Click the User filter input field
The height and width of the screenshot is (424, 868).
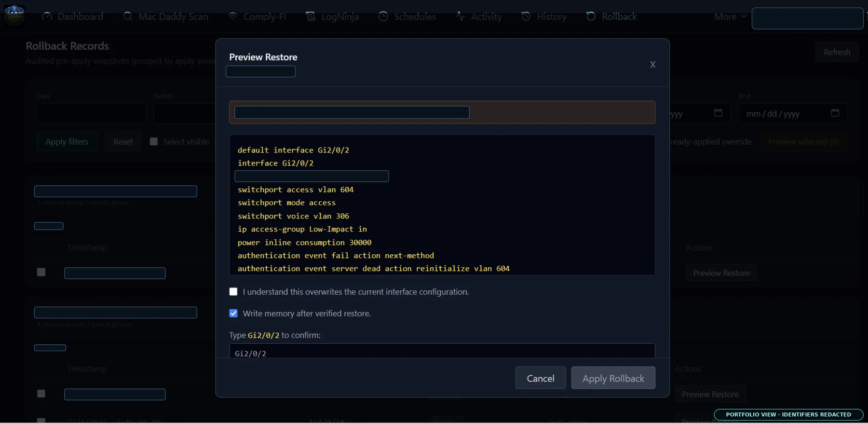click(x=91, y=113)
